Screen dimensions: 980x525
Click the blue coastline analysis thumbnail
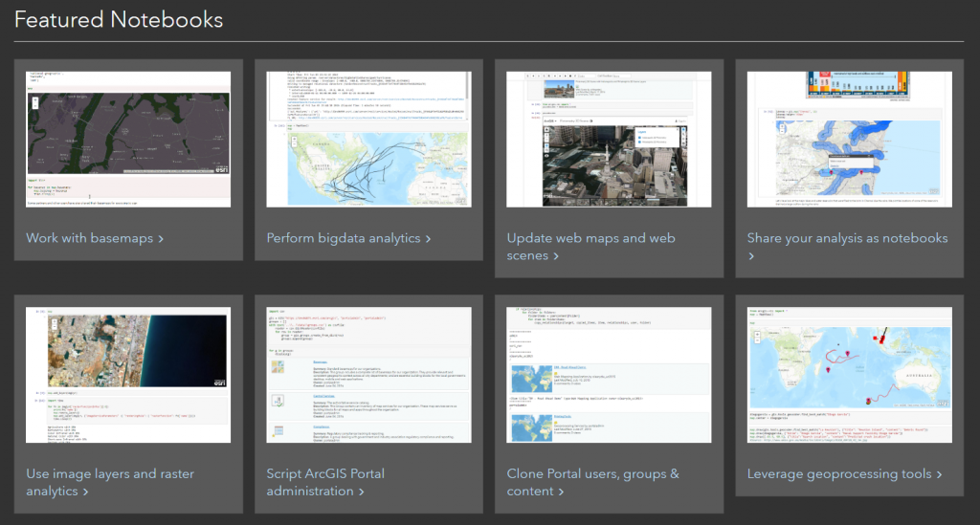pyautogui.click(x=850, y=140)
